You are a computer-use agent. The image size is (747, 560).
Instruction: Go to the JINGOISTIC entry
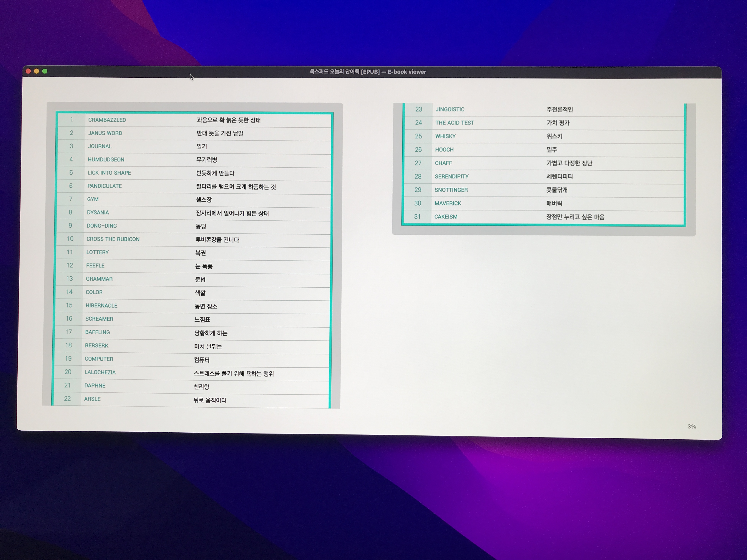point(450,109)
